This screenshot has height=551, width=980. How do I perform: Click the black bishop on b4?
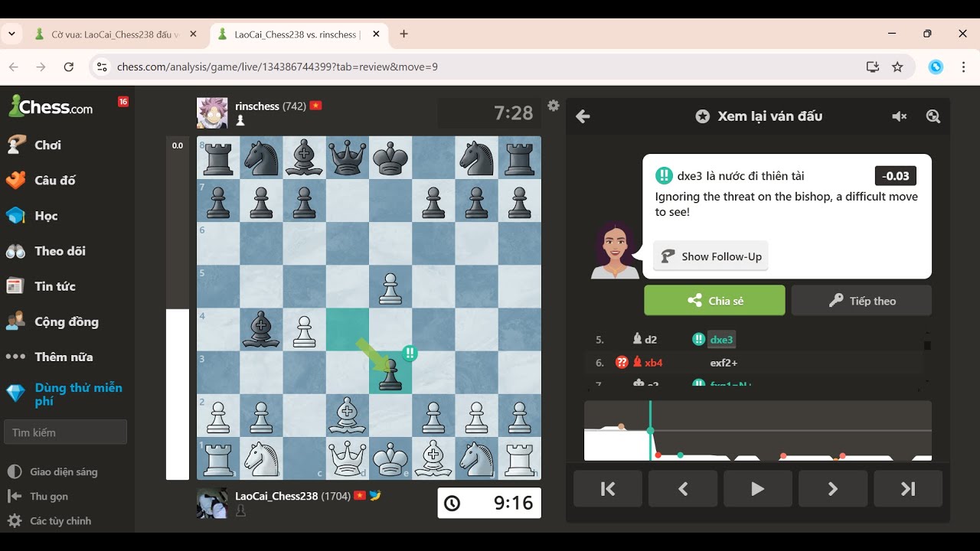(262, 330)
